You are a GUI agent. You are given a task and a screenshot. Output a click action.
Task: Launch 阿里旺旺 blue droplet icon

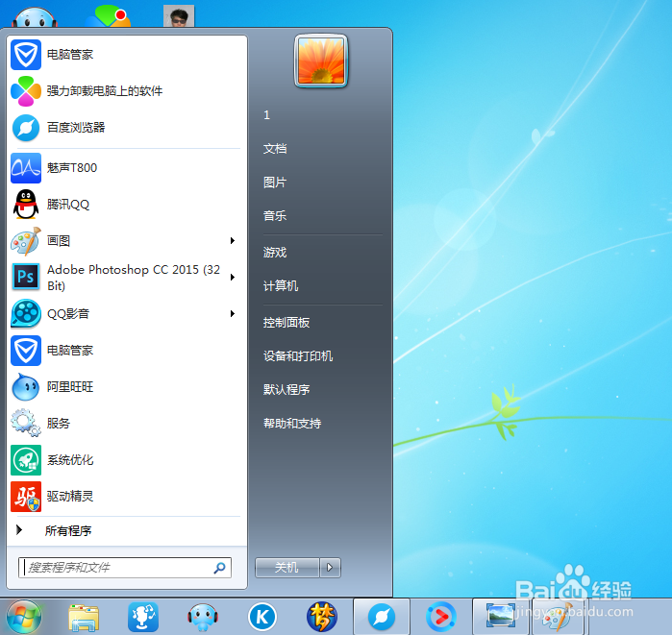(x=26, y=386)
